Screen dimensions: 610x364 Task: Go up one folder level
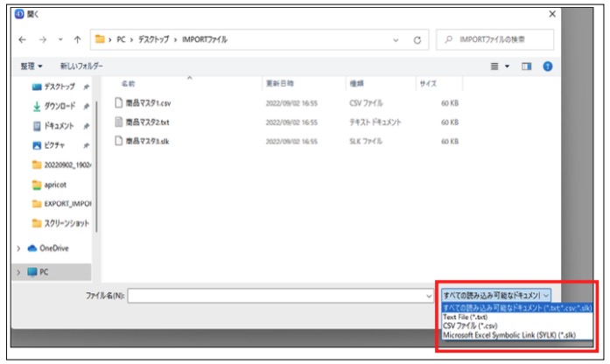(x=78, y=40)
